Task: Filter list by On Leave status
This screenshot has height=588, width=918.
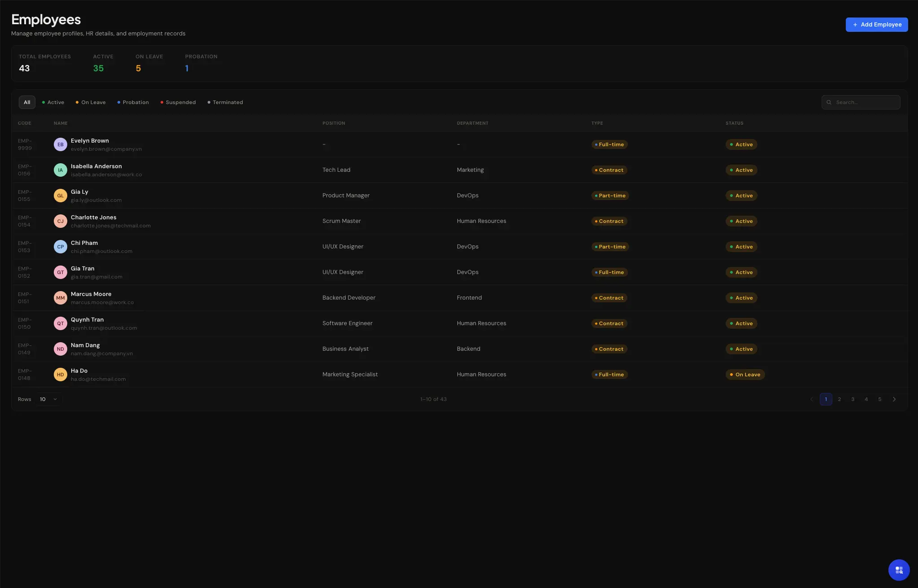Action: [x=91, y=102]
